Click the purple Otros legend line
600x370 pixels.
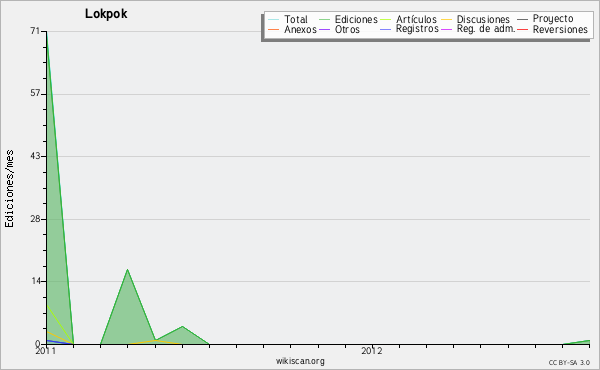pos(324,29)
